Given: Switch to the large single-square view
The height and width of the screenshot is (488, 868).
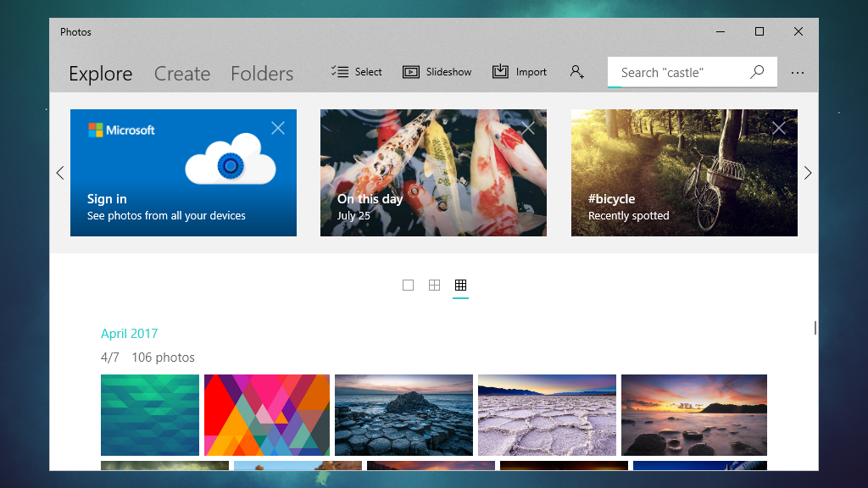Looking at the screenshot, I should [x=408, y=286].
